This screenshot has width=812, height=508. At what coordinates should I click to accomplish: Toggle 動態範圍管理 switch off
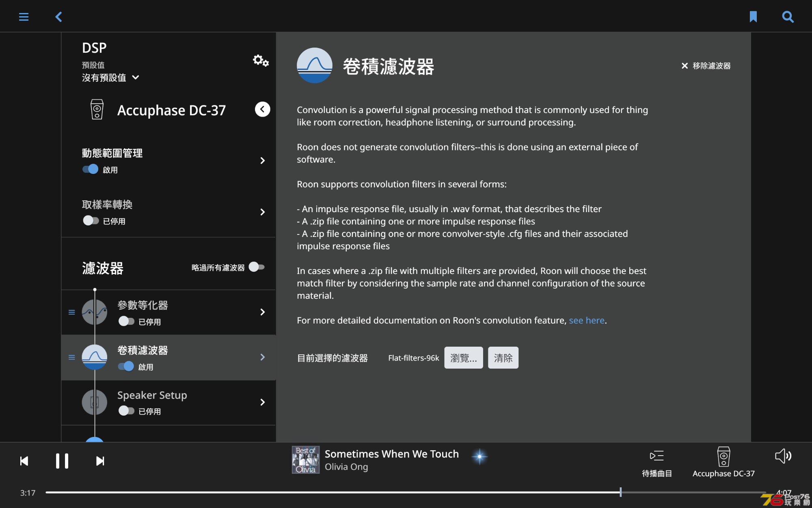coord(91,169)
